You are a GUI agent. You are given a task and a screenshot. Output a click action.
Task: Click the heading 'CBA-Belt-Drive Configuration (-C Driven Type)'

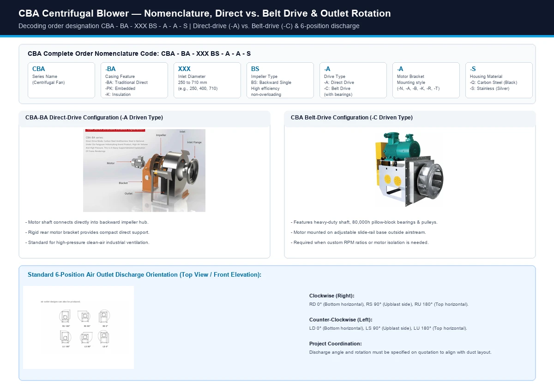352,118
